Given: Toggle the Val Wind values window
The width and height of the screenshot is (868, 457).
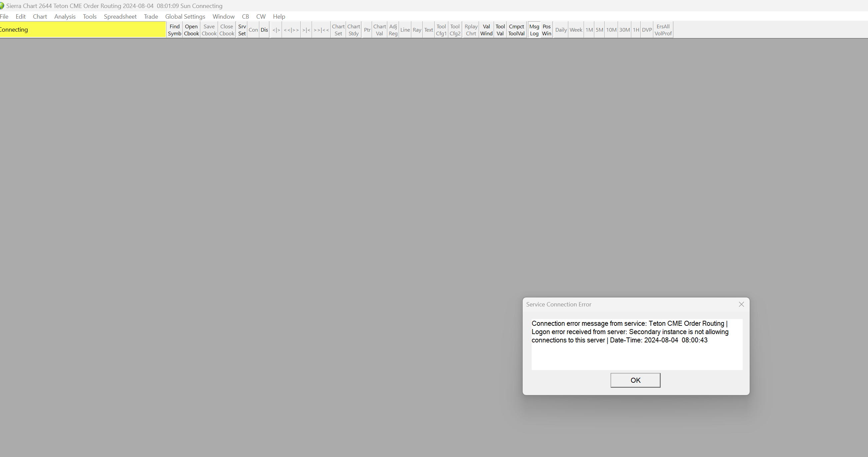Looking at the screenshot, I should 486,30.
